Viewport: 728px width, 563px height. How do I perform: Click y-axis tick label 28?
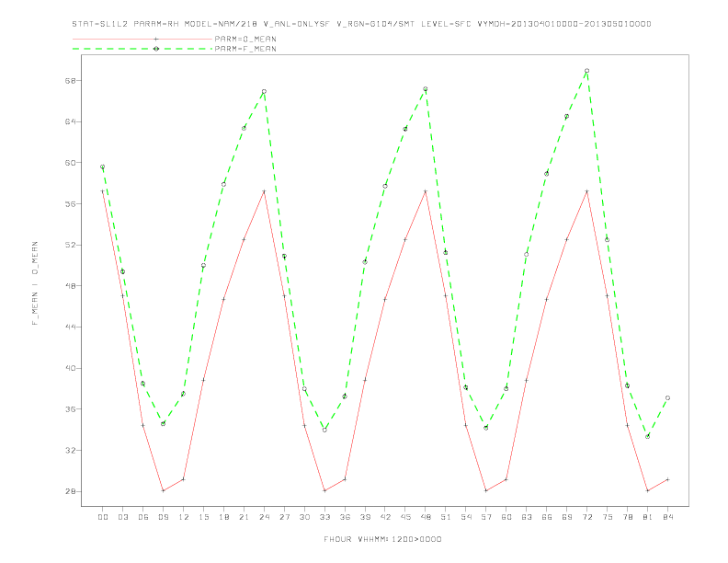tap(71, 491)
